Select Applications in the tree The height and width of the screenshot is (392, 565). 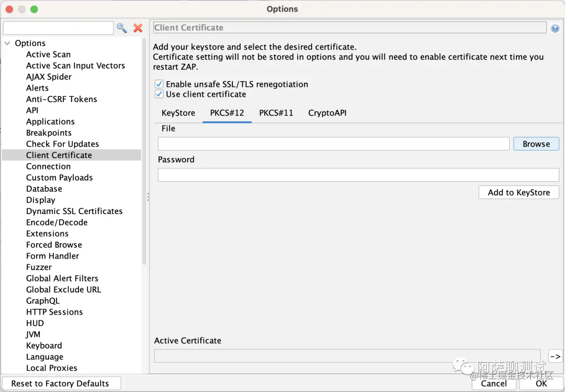pos(50,121)
